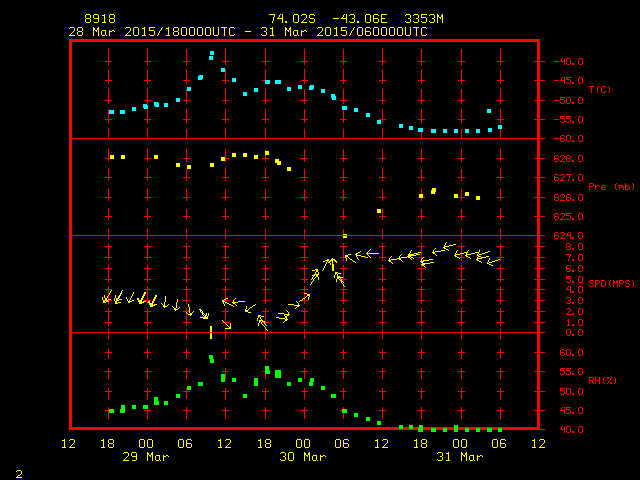This screenshot has height=480, width=640.
Task: Click the 29 Mar date label
Action: [x=146, y=457]
